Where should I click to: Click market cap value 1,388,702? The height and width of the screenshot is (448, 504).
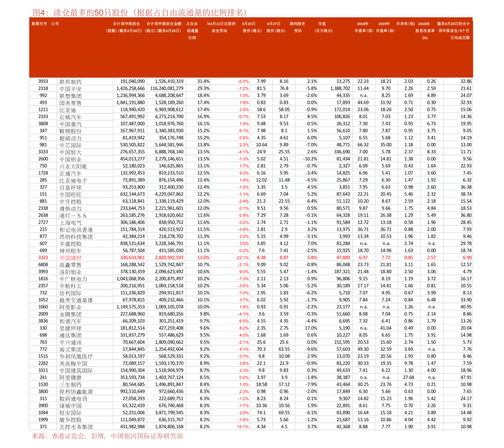tap(340, 88)
